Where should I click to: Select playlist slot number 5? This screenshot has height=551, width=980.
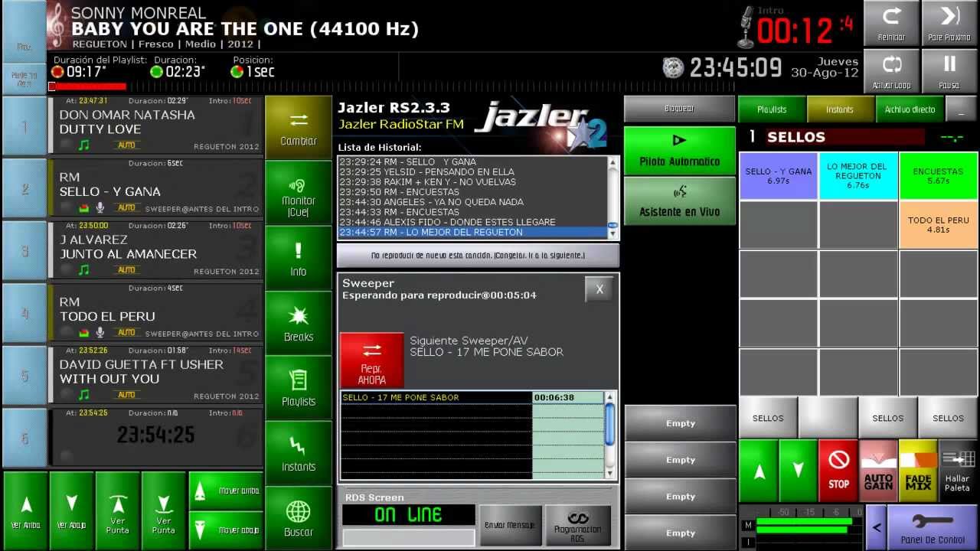pyautogui.click(x=25, y=376)
